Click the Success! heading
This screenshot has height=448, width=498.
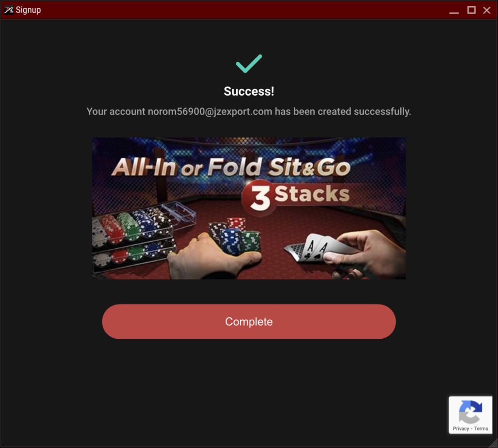(249, 91)
